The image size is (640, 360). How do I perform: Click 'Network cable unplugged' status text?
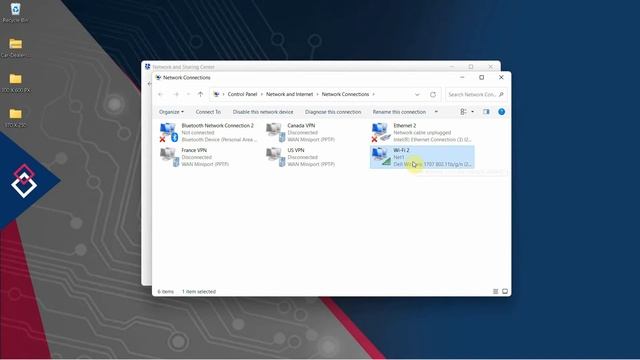[x=422, y=133]
